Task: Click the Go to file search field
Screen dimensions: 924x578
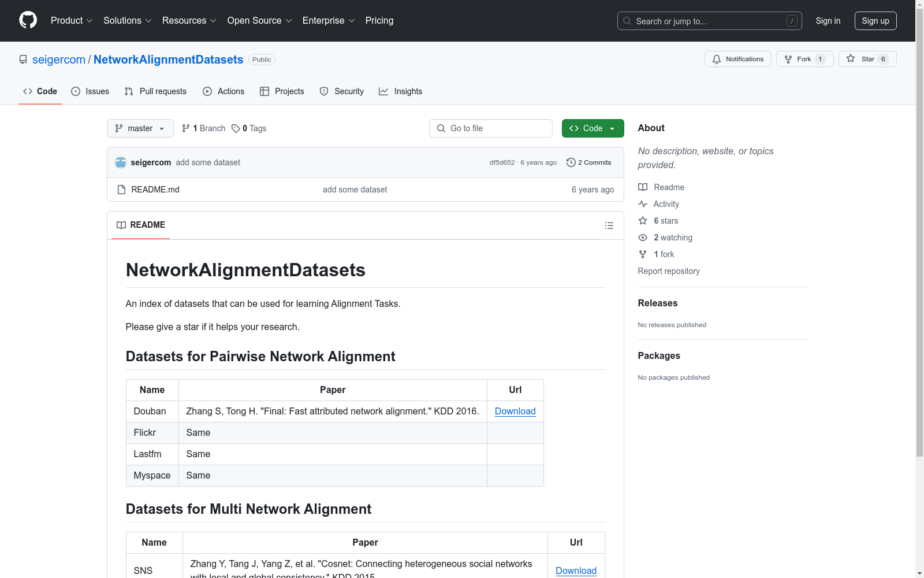Action: [x=491, y=128]
